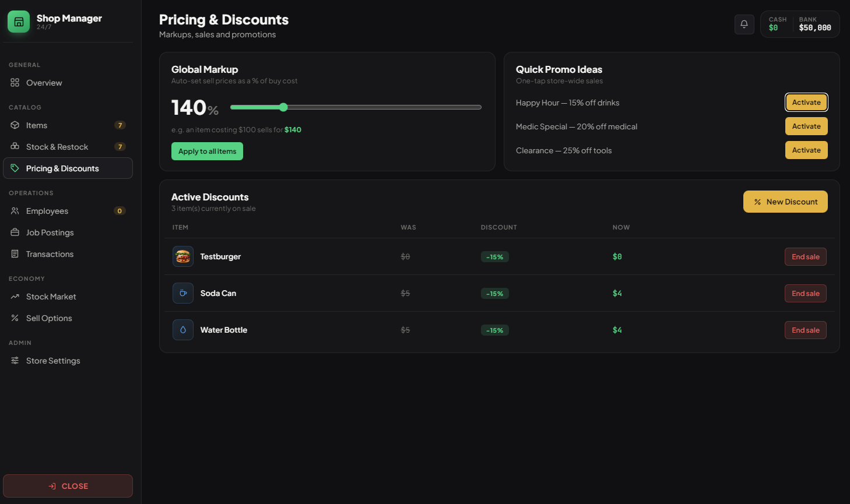Click the Water Bottle item name
850x504 pixels.
pos(224,330)
